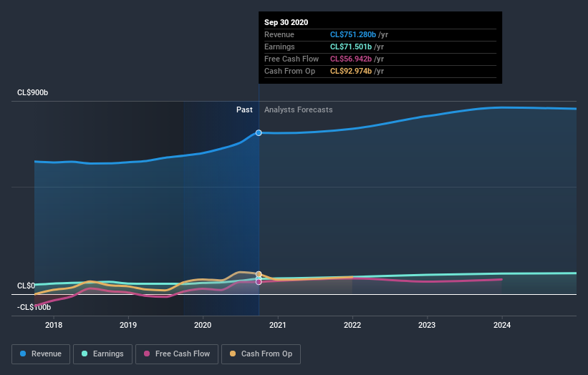Toggle the Cash From Op legend button
The width and height of the screenshot is (588, 375).
[x=261, y=354]
